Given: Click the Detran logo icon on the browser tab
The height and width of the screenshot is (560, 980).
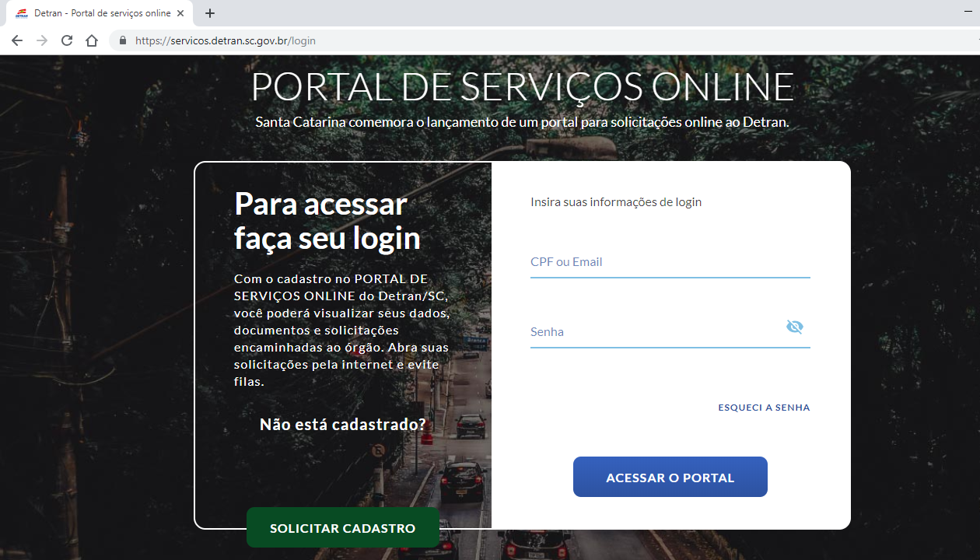Looking at the screenshot, I should point(23,12).
